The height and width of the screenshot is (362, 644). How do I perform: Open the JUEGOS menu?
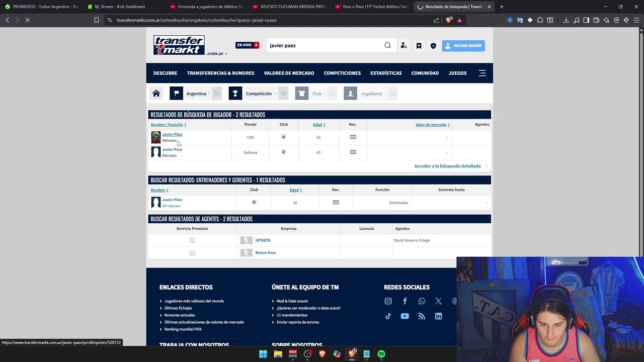coord(457,73)
